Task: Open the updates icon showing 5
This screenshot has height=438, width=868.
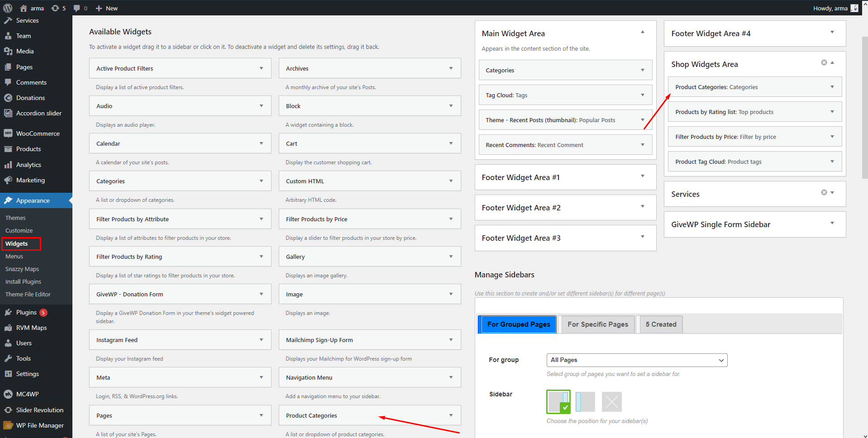Action: pyautogui.click(x=55, y=8)
